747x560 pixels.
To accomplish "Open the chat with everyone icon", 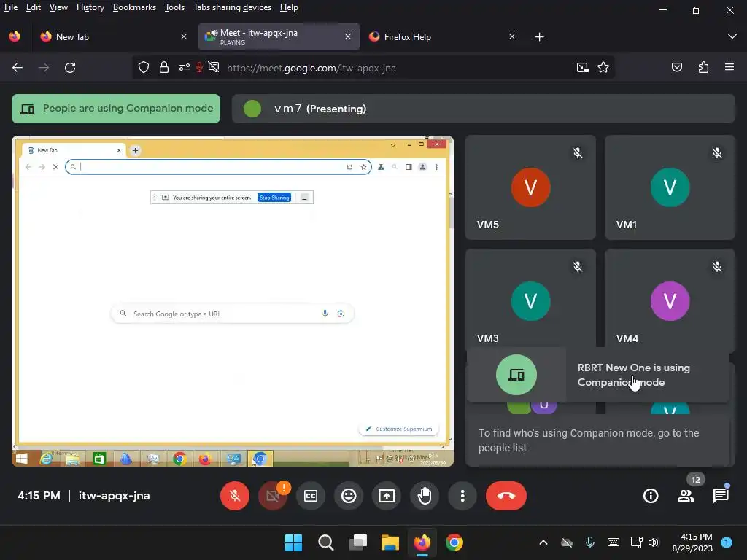I will 721,496.
